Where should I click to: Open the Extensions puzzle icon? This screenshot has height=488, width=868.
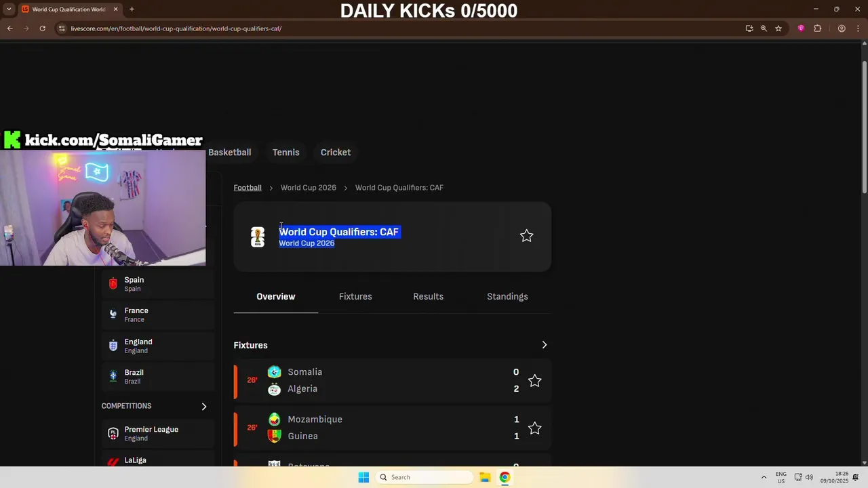(x=817, y=28)
